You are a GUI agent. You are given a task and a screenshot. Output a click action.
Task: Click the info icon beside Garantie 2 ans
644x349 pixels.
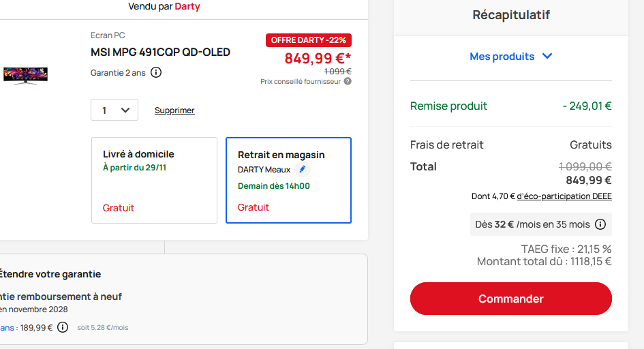click(x=156, y=72)
